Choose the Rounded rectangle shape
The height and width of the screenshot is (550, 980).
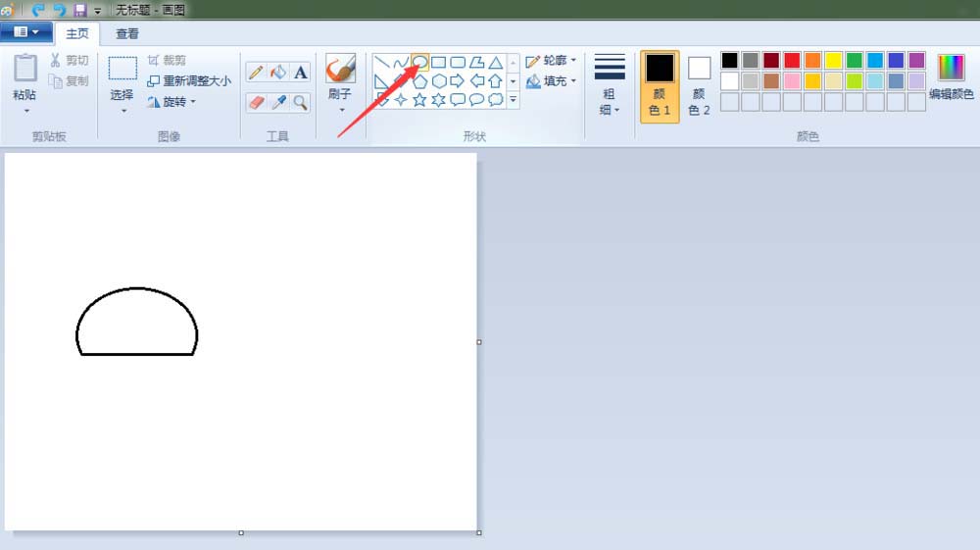[458, 62]
